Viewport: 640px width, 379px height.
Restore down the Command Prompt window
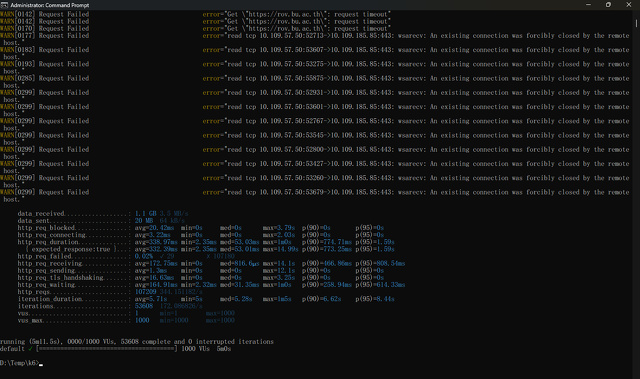pos(608,4)
